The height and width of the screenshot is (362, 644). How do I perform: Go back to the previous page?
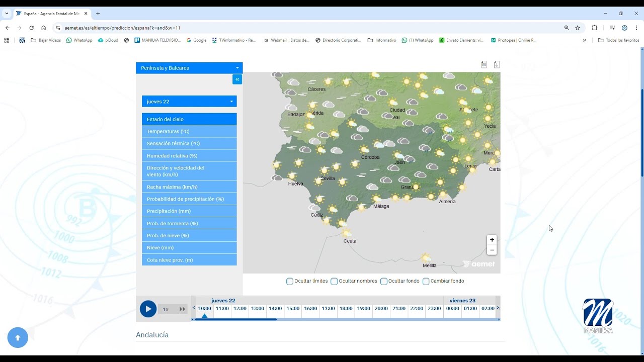point(7,28)
